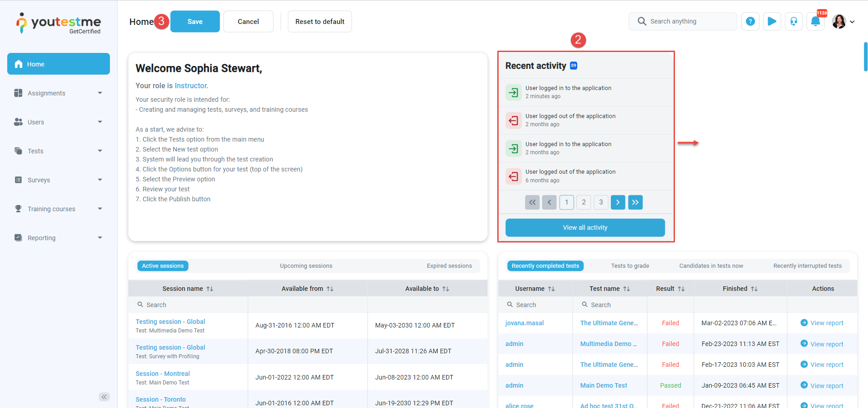
Task: Click the Save button
Action: (195, 21)
